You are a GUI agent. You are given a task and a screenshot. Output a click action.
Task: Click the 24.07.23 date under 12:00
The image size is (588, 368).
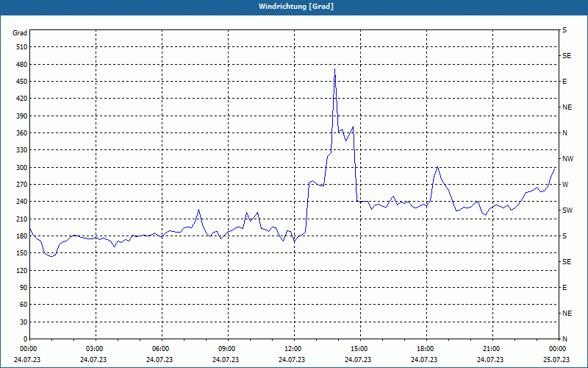292,360
